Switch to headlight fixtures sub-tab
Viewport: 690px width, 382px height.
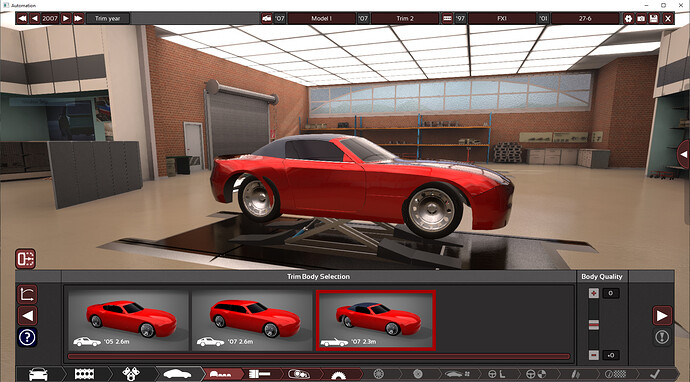(x=299, y=374)
